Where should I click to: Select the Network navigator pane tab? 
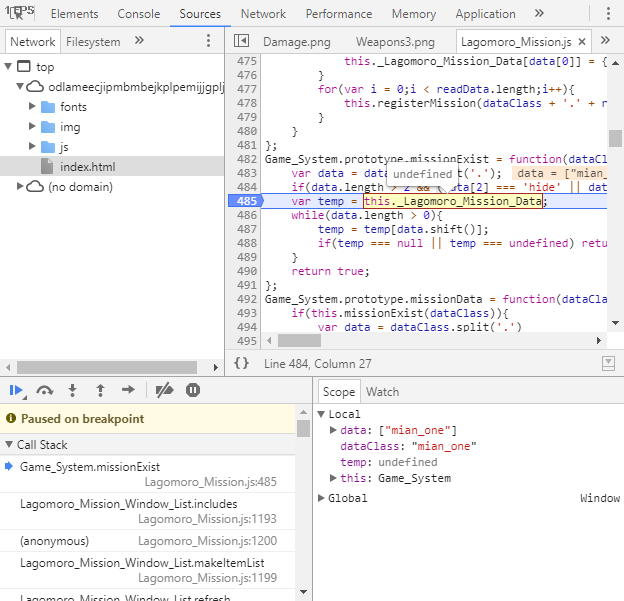click(33, 41)
